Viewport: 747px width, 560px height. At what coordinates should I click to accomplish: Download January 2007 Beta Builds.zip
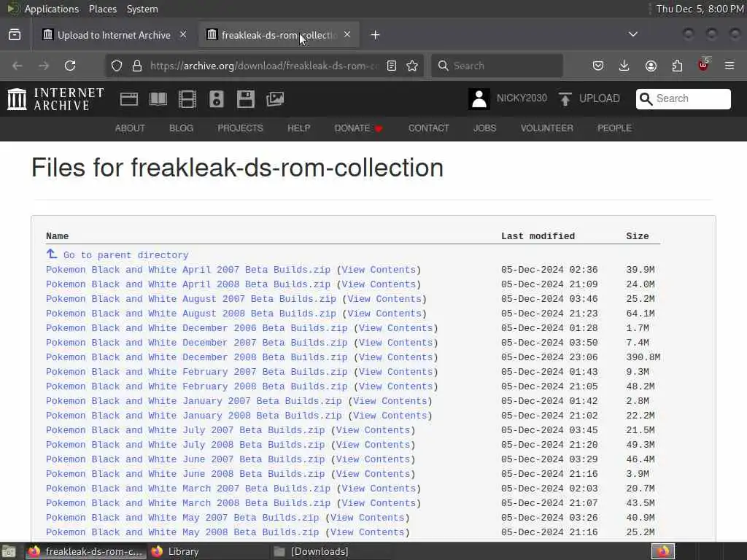click(x=194, y=402)
